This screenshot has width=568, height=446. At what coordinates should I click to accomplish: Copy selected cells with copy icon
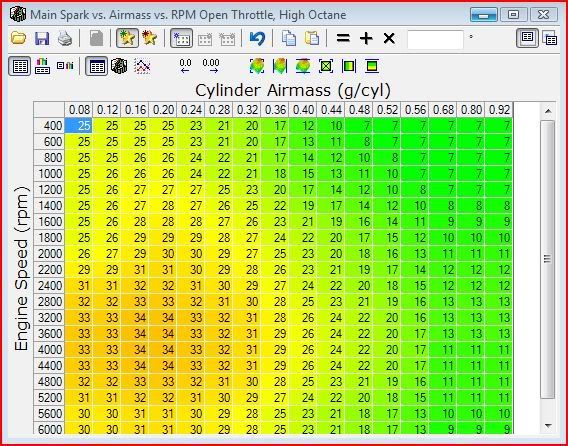289,38
